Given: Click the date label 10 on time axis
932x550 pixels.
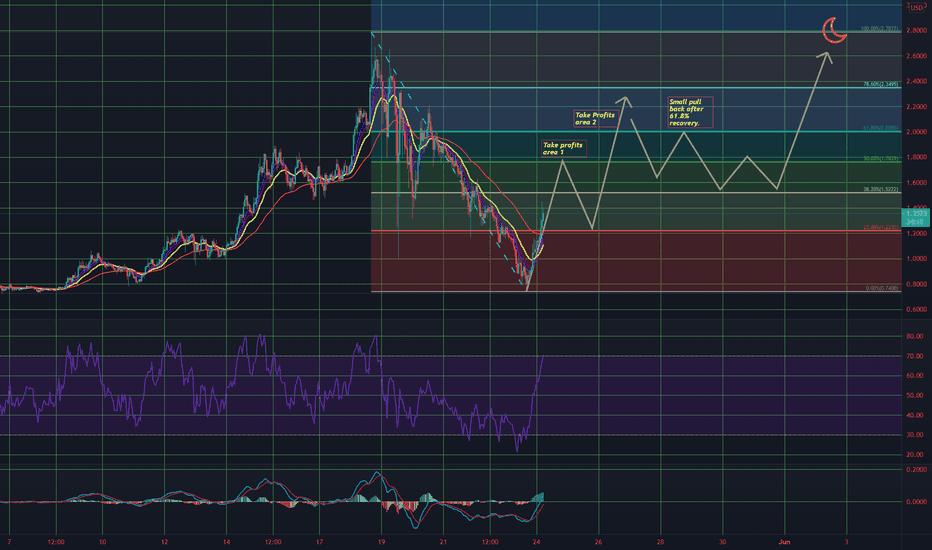Looking at the screenshot, I should pyautogui.click(x=103, y=542).
